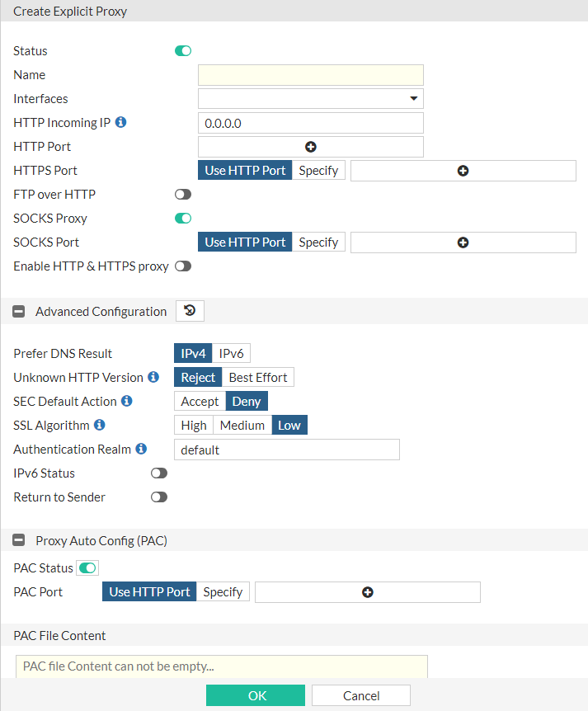Click the SEC Default Action info icon

(126, 401)
